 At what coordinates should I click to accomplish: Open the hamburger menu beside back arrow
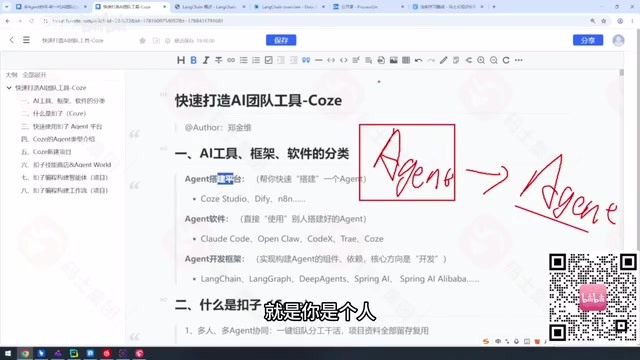pos(26,40)
